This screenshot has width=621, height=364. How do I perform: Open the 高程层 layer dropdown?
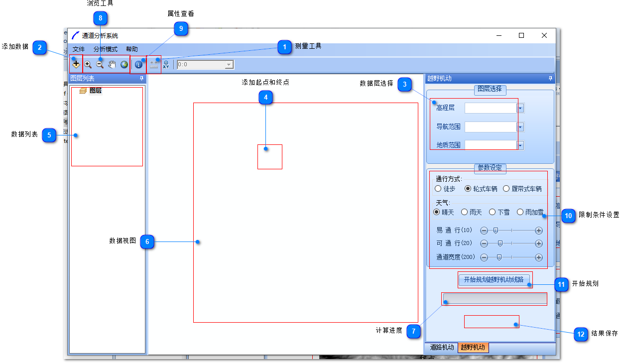[520, 108]
